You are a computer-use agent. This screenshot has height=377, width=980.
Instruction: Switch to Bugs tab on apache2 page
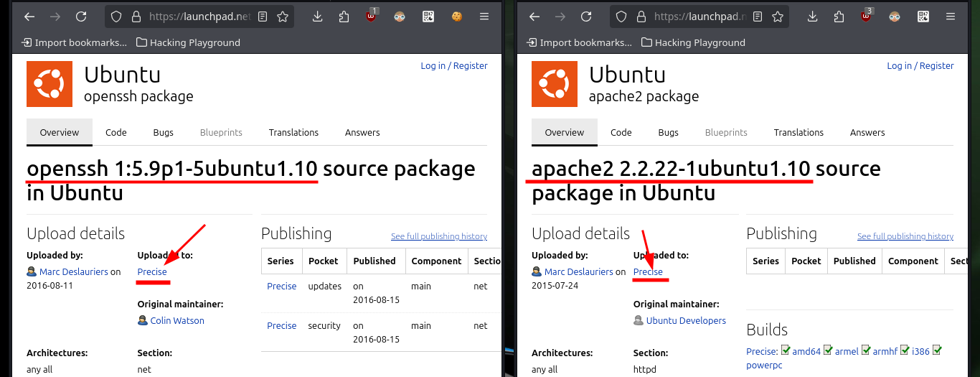[669, 132]
